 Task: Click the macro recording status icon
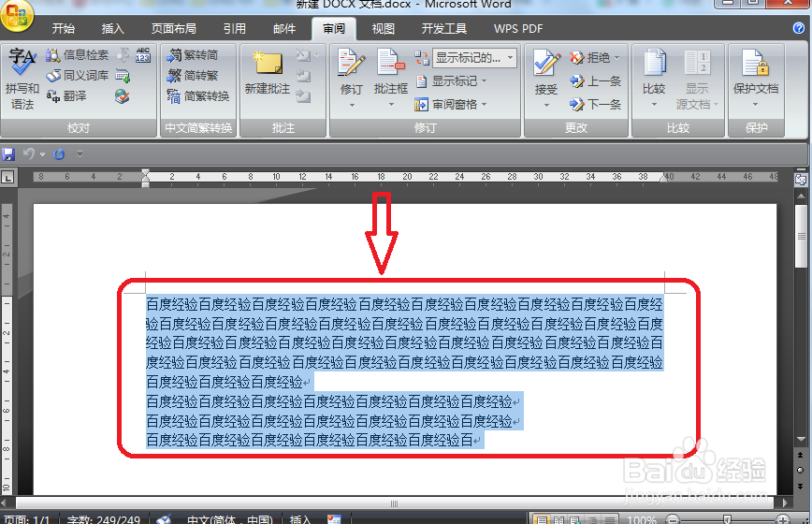(x=334, y=518)
